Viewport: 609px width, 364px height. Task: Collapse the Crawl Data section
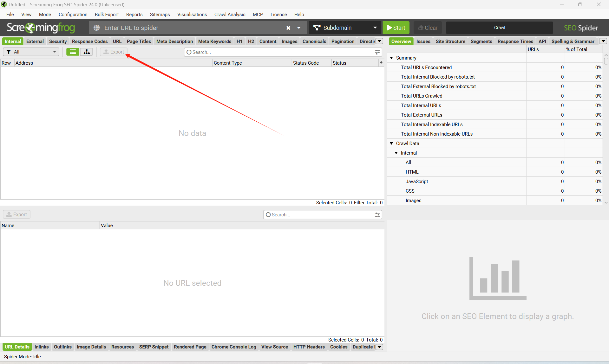tap(391, 144)
